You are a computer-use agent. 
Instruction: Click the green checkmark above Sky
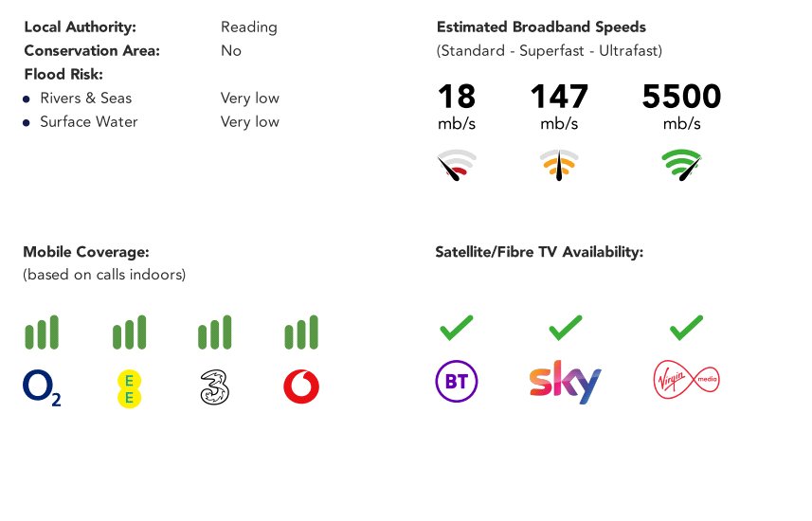pos(565,328)
